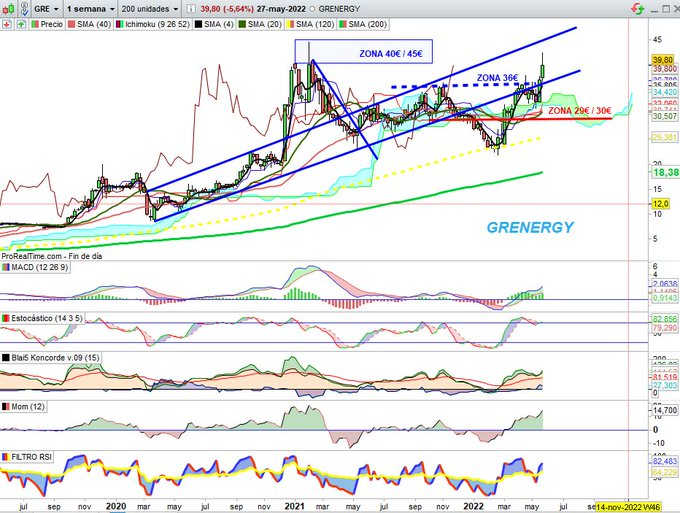Screen dimensions: 680x513
Task: Click the Blai5 Koncorde v.09 (15) label
Action: (x=51, y=358)
